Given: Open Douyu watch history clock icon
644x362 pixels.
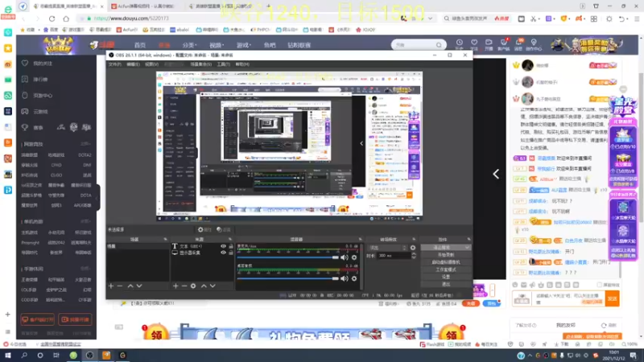Looking at the screenshot, I should tap(459, 43).
